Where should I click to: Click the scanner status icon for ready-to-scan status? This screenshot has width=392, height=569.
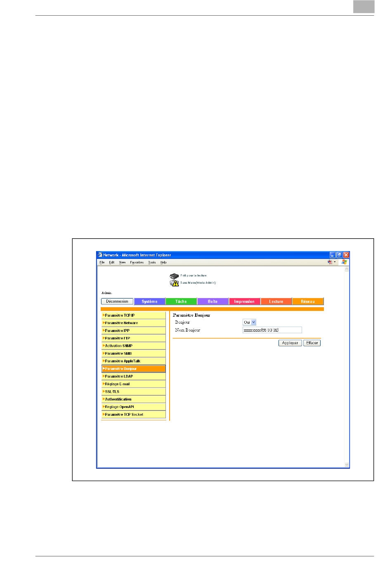pyautogui.click(x=174, y=276)
